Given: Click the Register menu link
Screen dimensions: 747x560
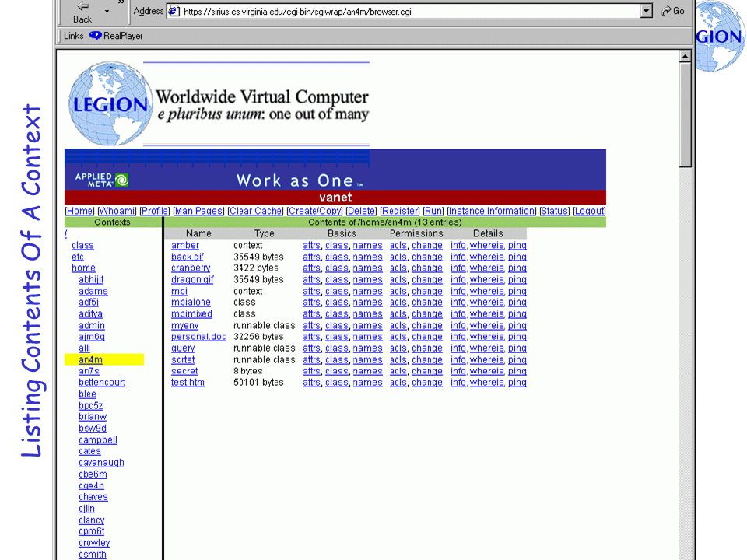Looking at the screenshot, I should coord(399,211).
